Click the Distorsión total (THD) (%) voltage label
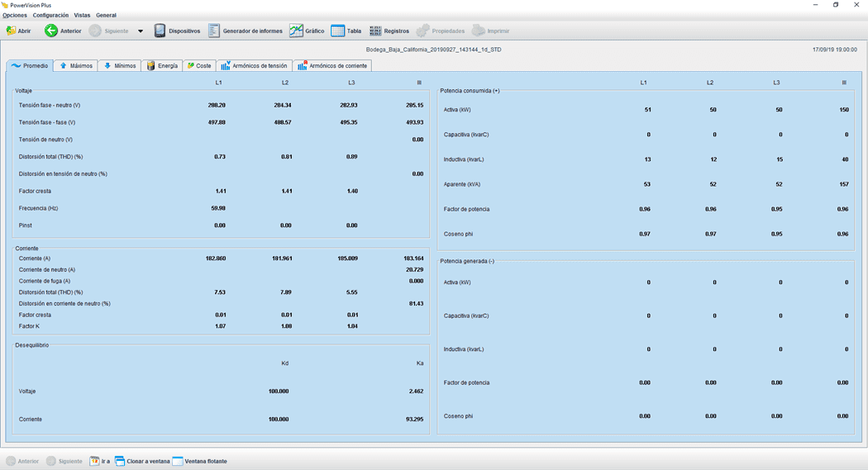This screenshot has height=470, width=868. (50, 156)
